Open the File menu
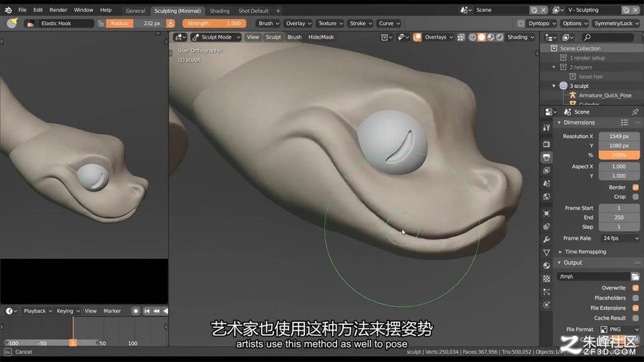This screenshot has height=362, width=644. coord(22,10)
